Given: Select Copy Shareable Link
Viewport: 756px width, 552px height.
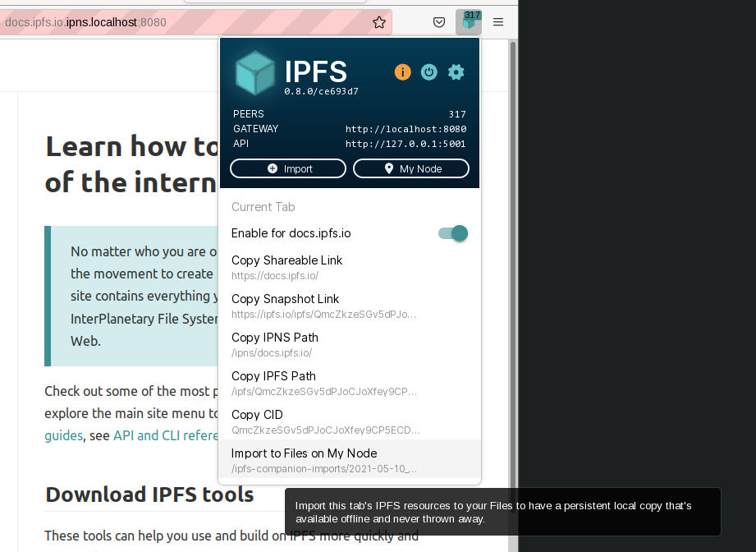Looking at the screenshot, I should pos(350,267).
